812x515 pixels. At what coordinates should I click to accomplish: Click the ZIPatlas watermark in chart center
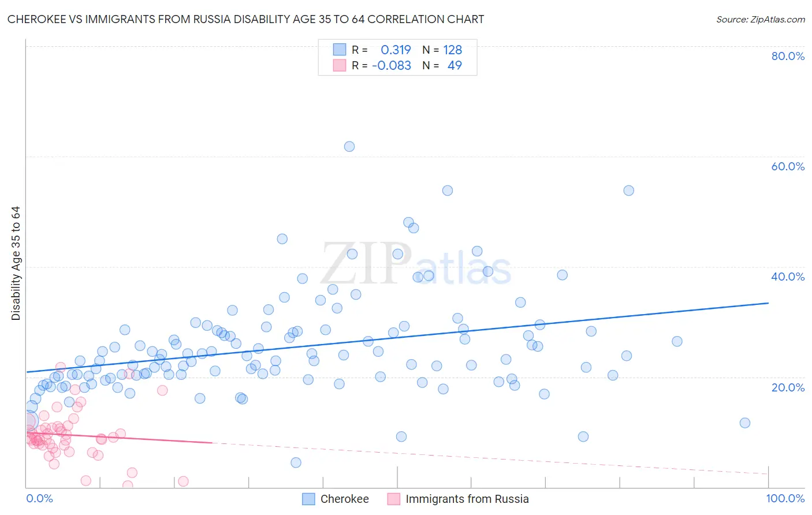(x=416, y=264)
